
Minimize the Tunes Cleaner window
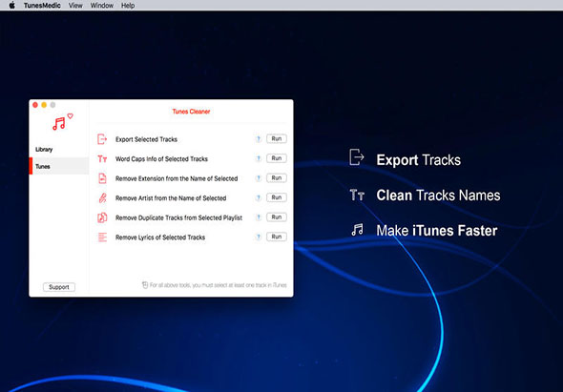coord(44,105)
